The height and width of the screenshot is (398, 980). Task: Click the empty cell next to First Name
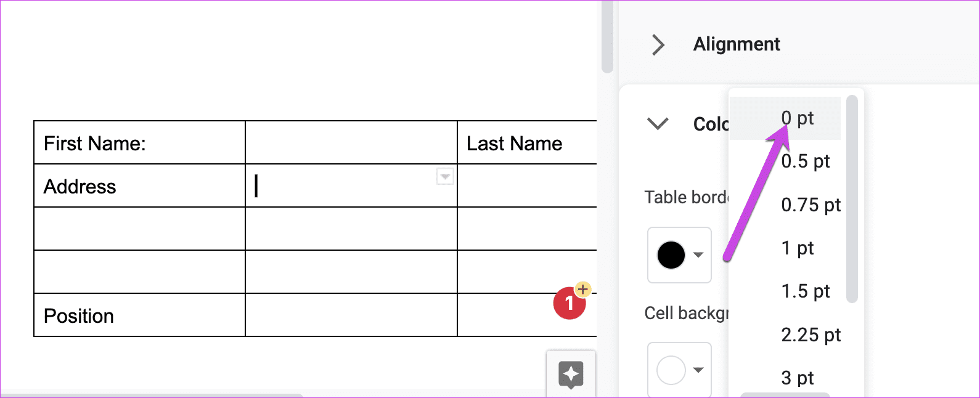pos(351,143)
